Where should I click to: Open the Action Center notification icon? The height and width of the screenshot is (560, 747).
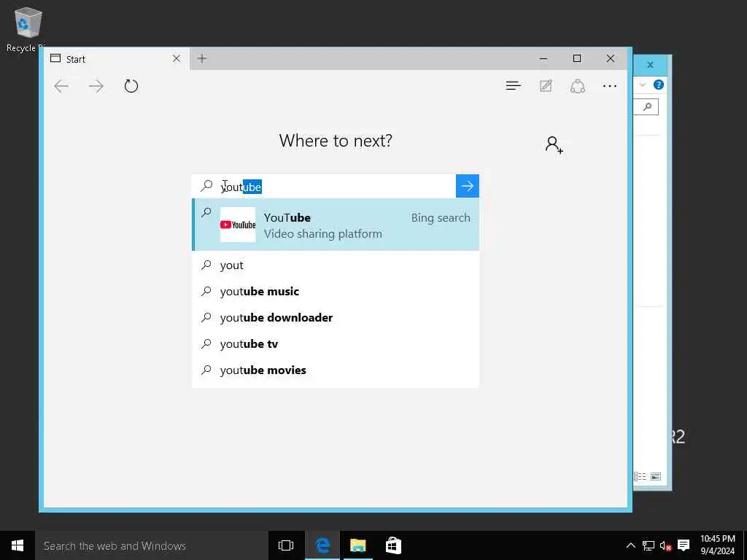684,545
